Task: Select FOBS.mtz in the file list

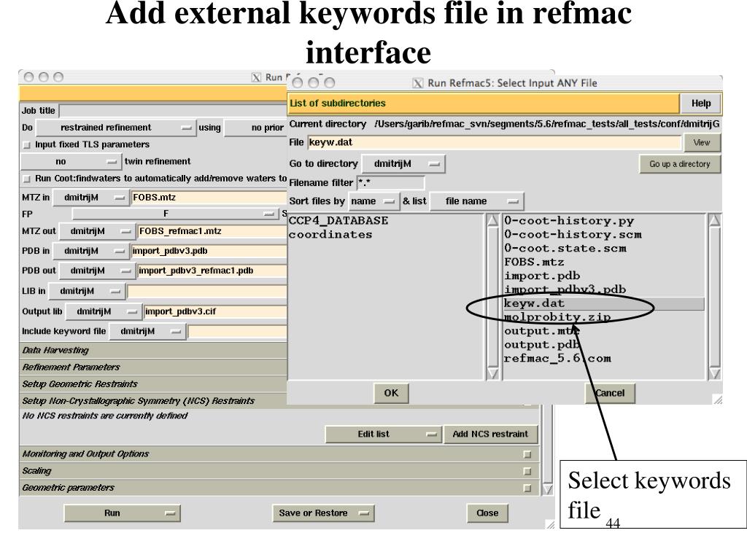Action: pos(534,262)
